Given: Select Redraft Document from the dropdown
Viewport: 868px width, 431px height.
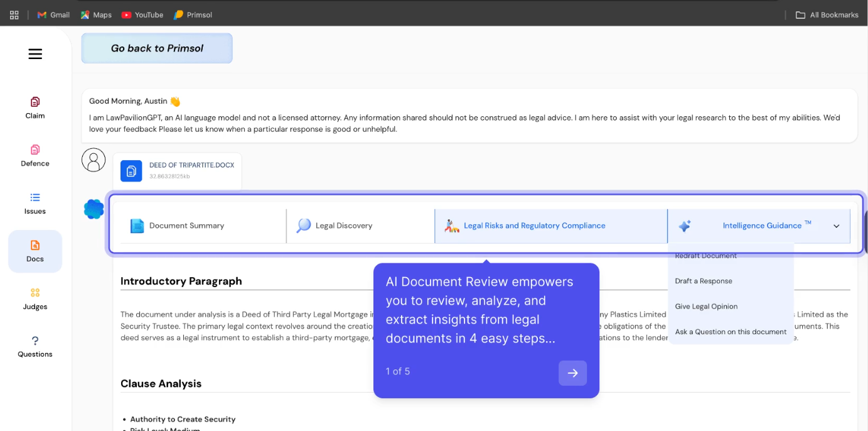Looking at the screenshot, I should coord(706,256).
